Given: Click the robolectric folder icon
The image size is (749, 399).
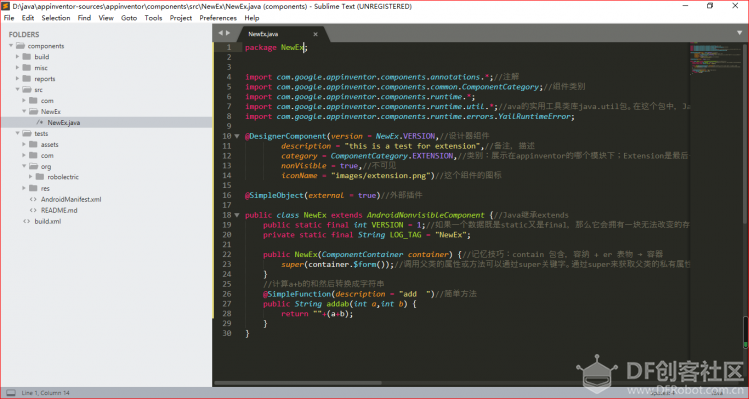Looking at the screenshot, I should click(x=40, y=177).
